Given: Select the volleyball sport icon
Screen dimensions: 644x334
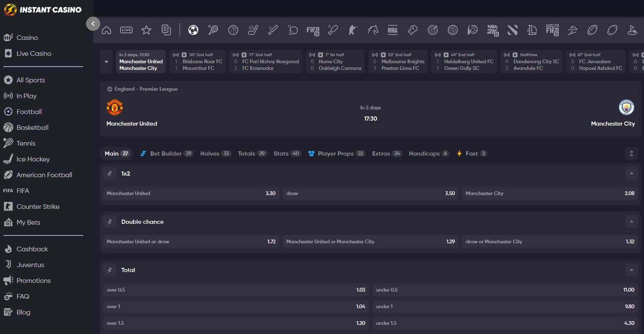Looking at the screenshot, I should point(453,30).
